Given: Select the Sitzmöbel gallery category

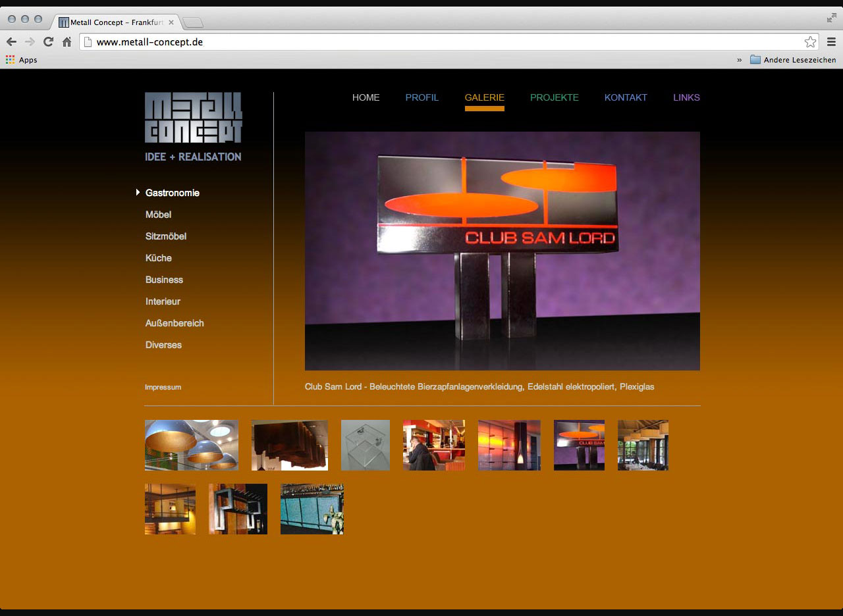Looking at the screenshot, I should (x=166, y=236).
